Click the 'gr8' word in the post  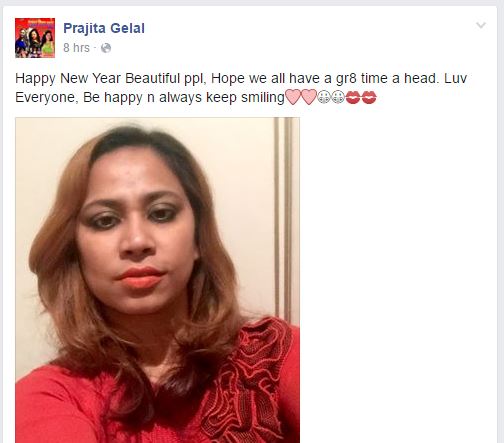click(346, 79)
